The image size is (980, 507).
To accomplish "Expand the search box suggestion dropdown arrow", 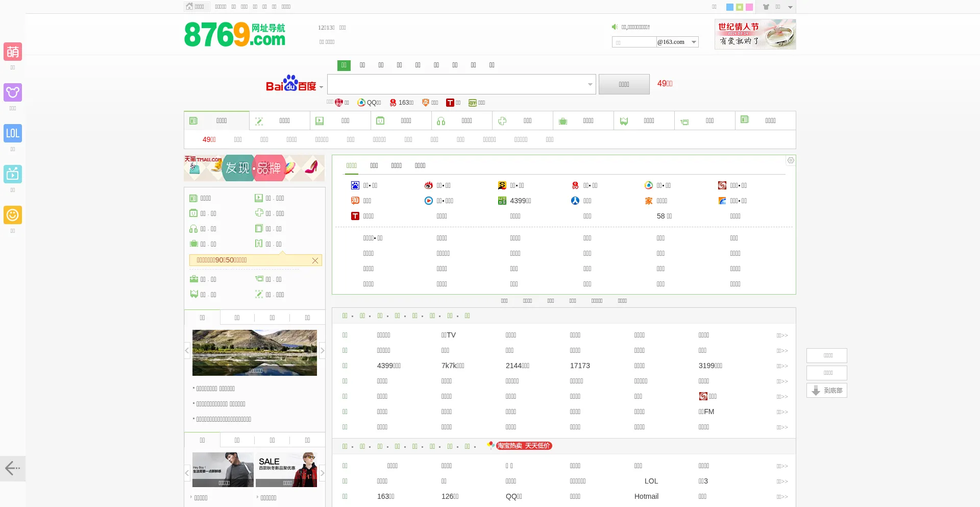I will click(x=590, y=84).
